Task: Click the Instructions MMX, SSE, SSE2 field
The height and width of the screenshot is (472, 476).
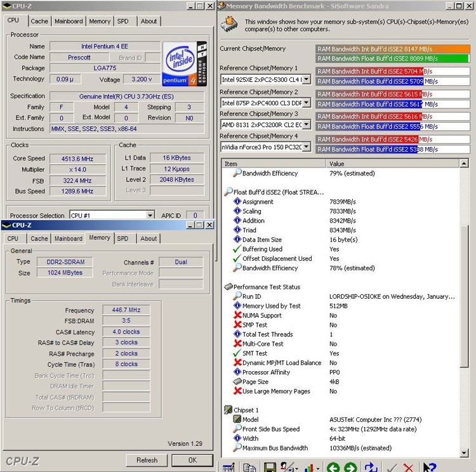Action: click(126, 129)
